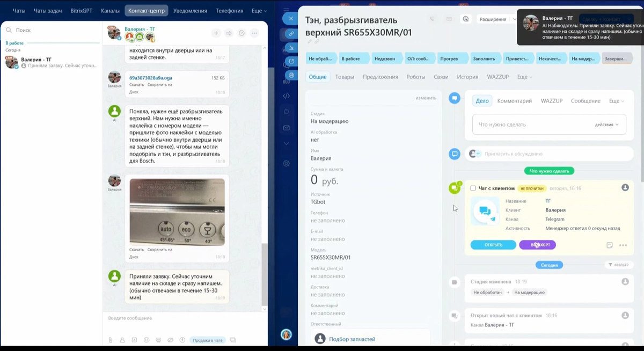
Task: Click the slash command icon below message field
Action: (x=134, y=340)
